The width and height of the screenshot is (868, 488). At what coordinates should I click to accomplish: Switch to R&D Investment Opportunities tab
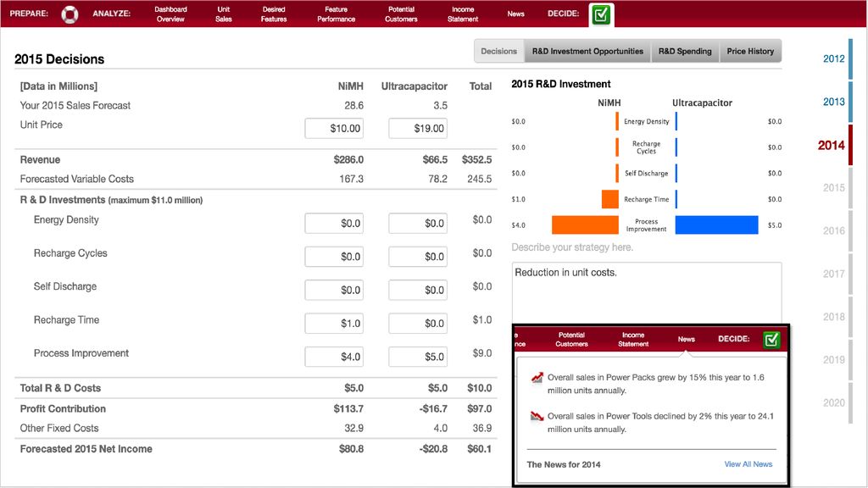[x=587, y=51]
